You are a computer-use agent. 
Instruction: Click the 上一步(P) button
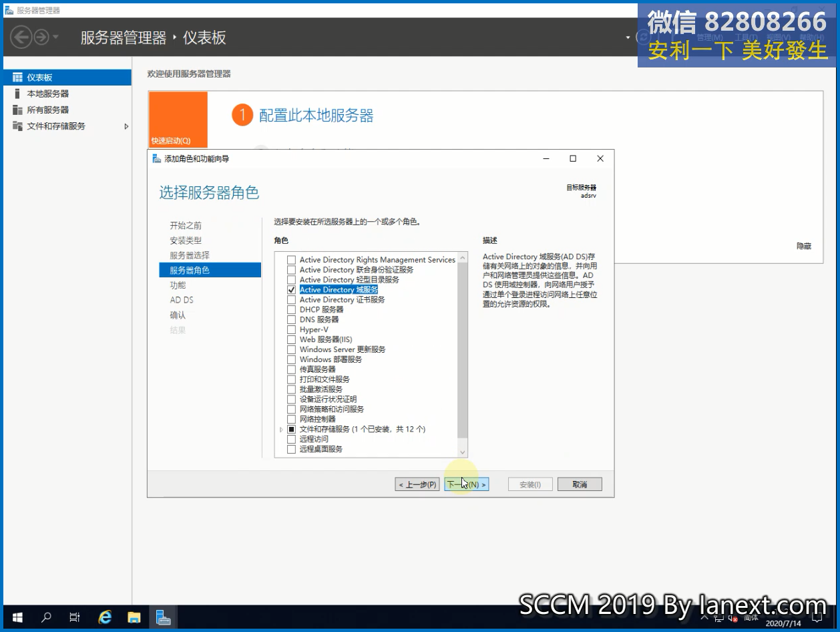click(x=418, y=484)
